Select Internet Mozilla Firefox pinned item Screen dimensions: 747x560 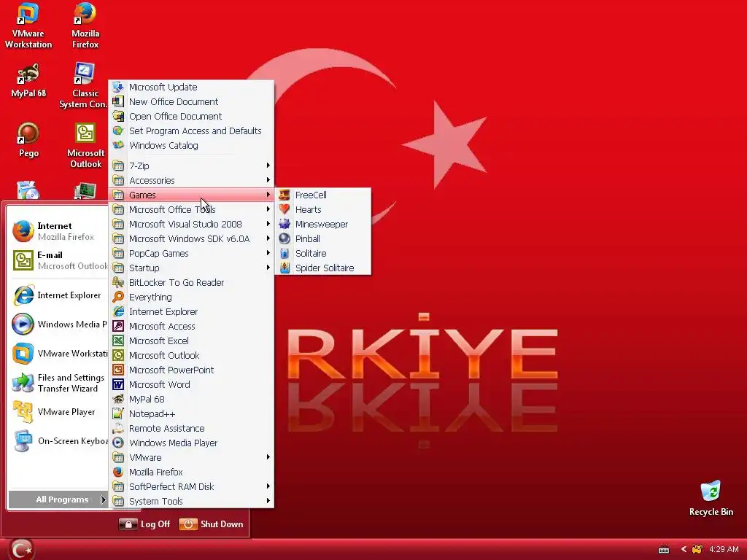point(58,231)
